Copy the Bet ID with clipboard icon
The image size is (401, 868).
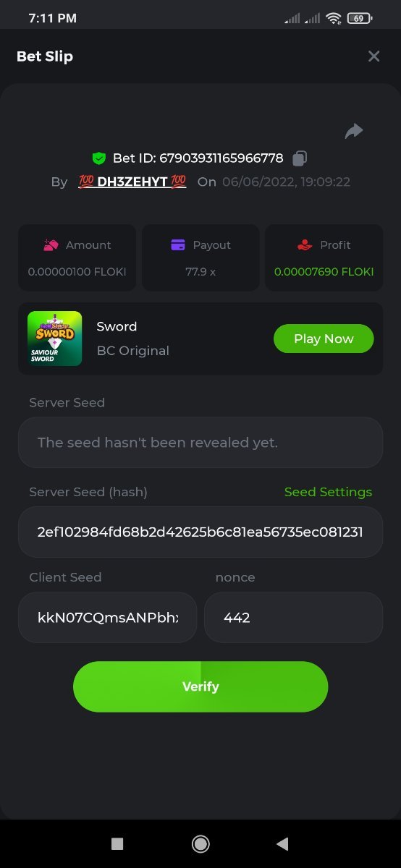pos(300,158)
